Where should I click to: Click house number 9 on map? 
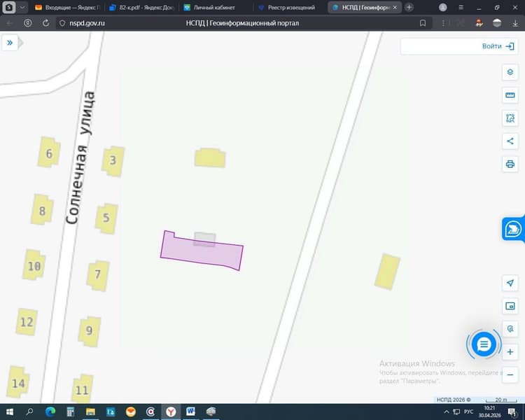[x=89, y=332]
